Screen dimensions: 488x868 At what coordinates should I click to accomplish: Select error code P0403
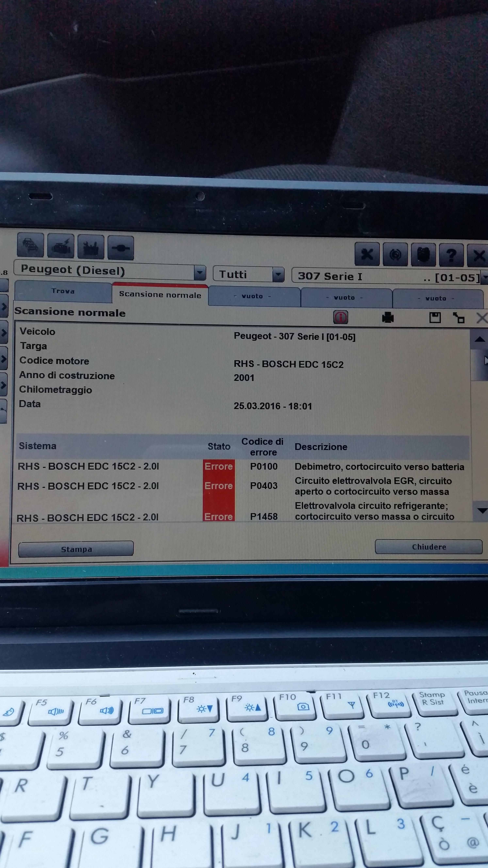pyautogui.click(x=264, y=486)
